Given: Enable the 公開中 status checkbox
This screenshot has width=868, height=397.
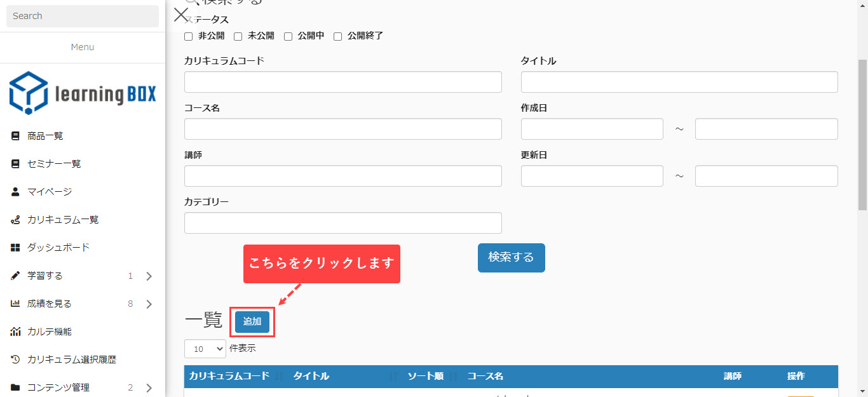Looking at the screenshot, I should pyautogui.click(x=288, y=36).
